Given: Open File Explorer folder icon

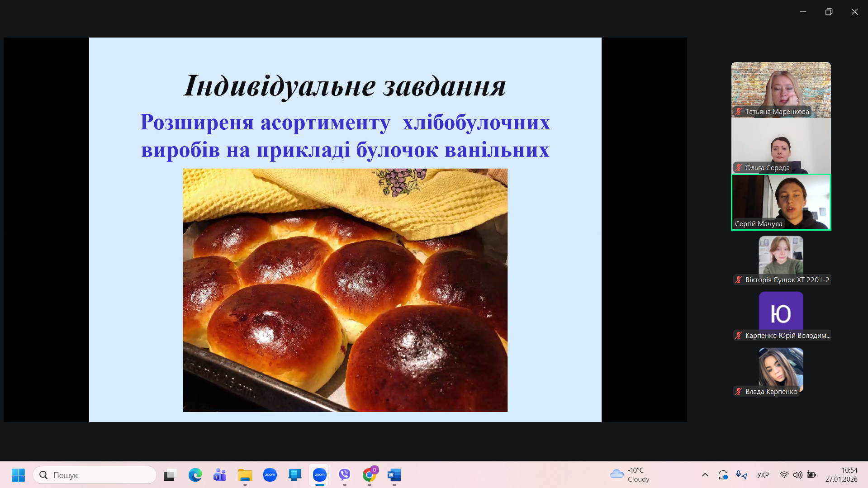Looking at the screenshot, I should click(x=245, y=475).
